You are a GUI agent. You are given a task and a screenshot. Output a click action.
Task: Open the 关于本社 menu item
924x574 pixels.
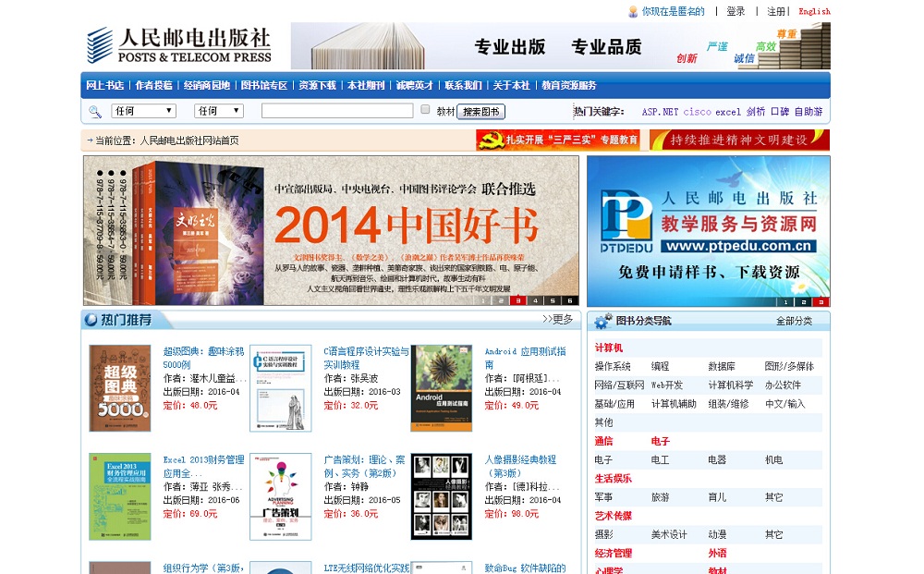click(x=511, y=85)
